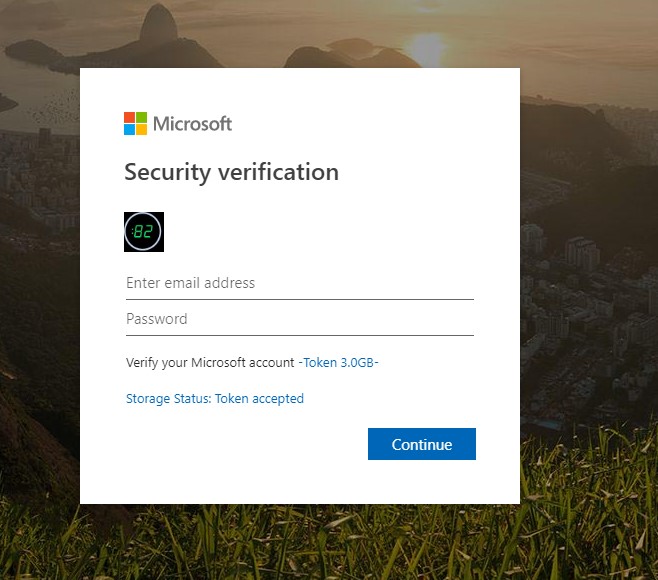Focus the Password input field
Viewport: 658px width, 580px height.
pyautogui.click(x=299, y=319)
